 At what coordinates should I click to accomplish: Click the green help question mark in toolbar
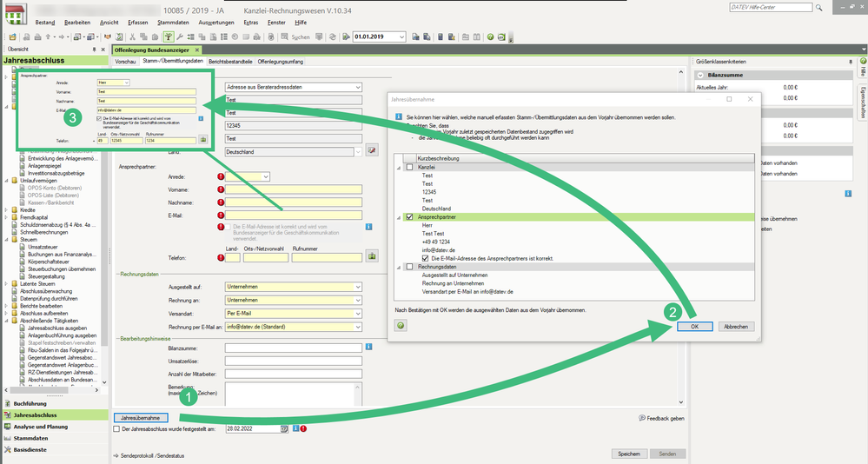tap(490, 37)
